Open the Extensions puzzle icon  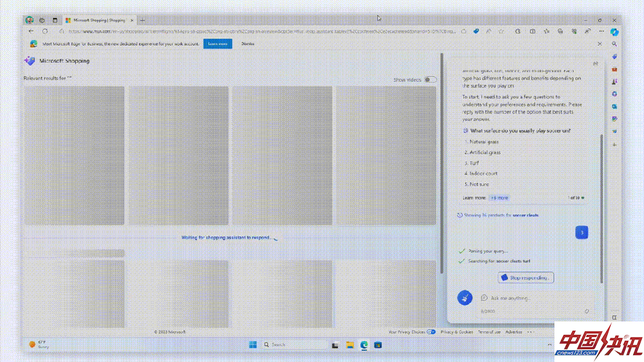(x=517, y=31)
